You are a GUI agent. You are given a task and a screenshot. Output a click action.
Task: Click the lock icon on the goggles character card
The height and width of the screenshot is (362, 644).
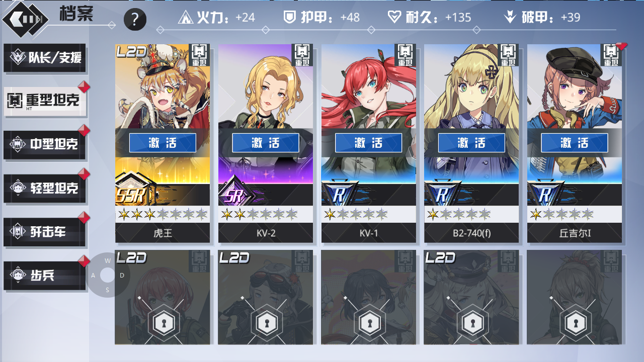[x=265, y=323]
